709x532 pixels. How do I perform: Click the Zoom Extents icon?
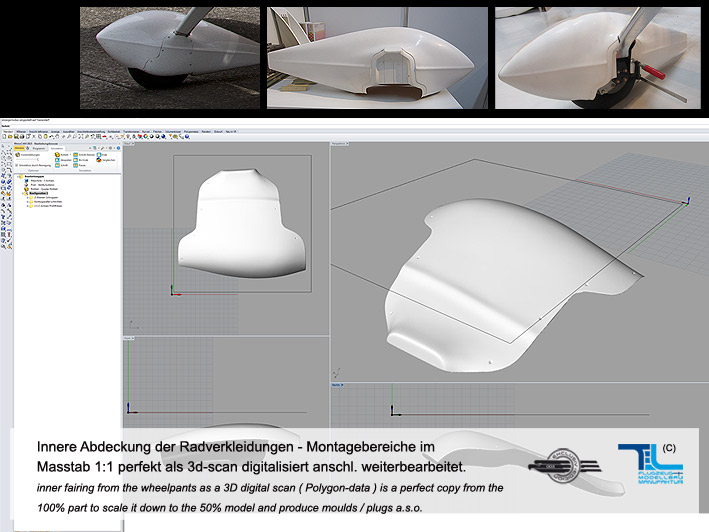pos(80,137)
